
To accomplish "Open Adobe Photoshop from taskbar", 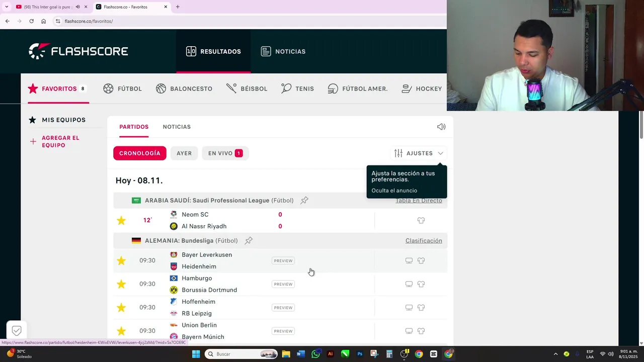I will [x=360, y=354].
